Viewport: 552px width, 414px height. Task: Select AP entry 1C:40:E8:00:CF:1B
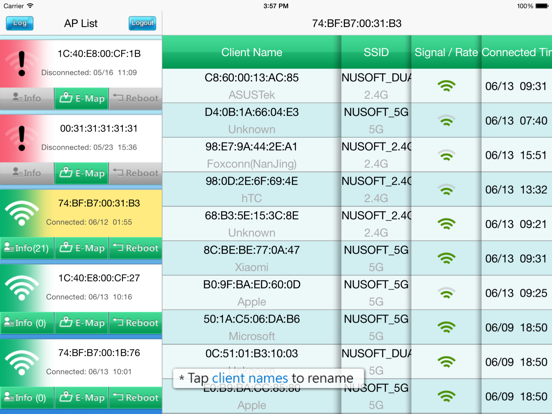pyautogui.click(x=81, y=64)
